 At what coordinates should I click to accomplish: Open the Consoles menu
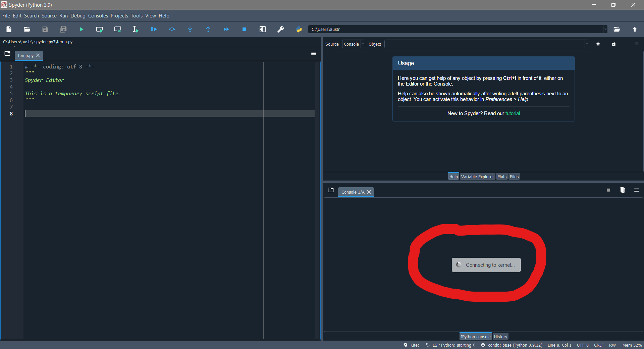(98, 16)
